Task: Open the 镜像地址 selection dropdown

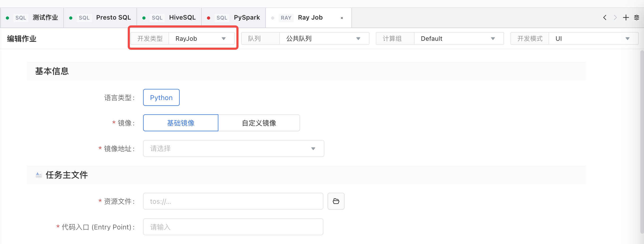Action: 233,148
